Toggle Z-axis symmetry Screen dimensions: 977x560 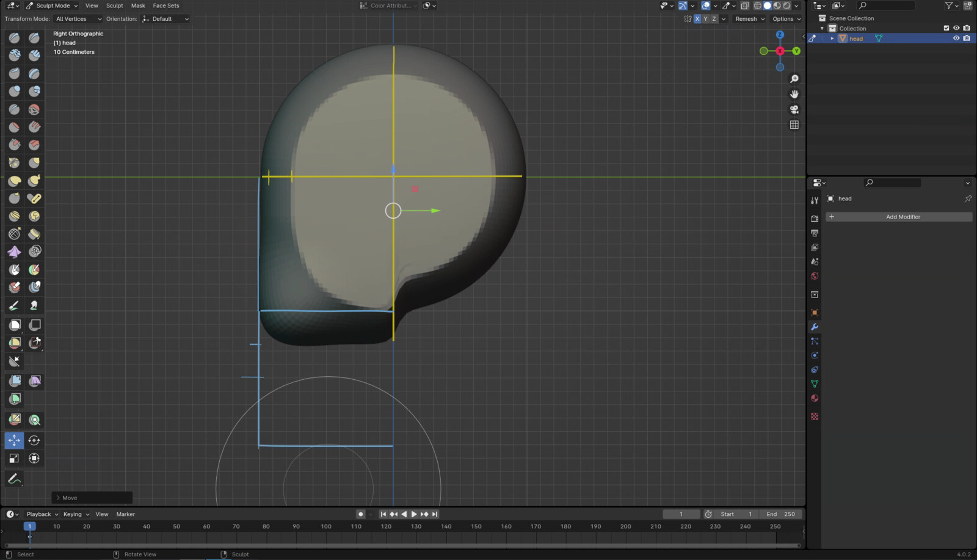pos(714,19)
